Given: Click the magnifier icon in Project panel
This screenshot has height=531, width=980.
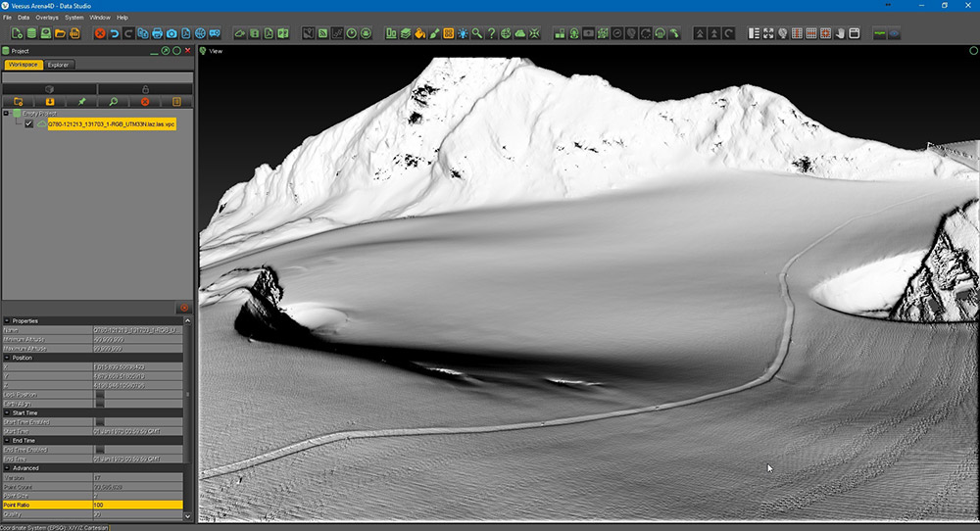Looking at the screenshot, I should (113, 101).
